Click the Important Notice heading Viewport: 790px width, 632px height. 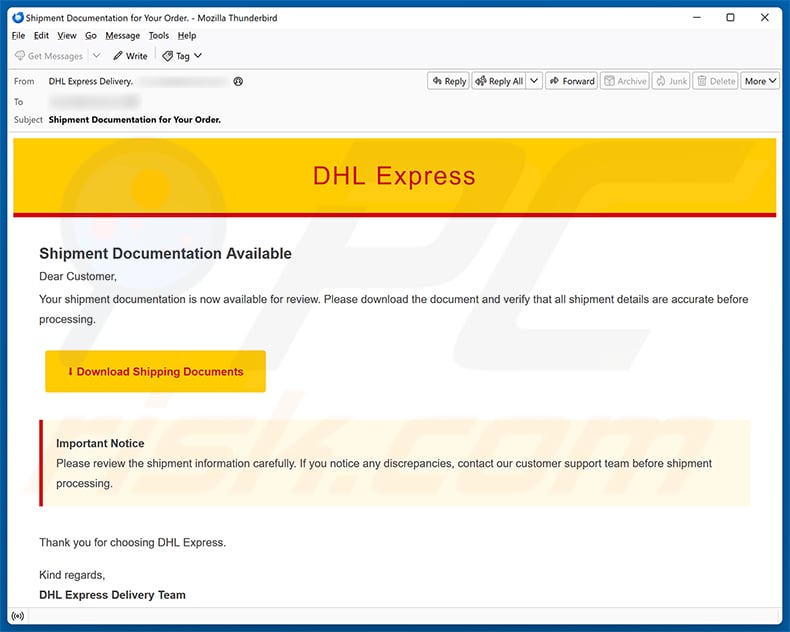tap(100, 444)
